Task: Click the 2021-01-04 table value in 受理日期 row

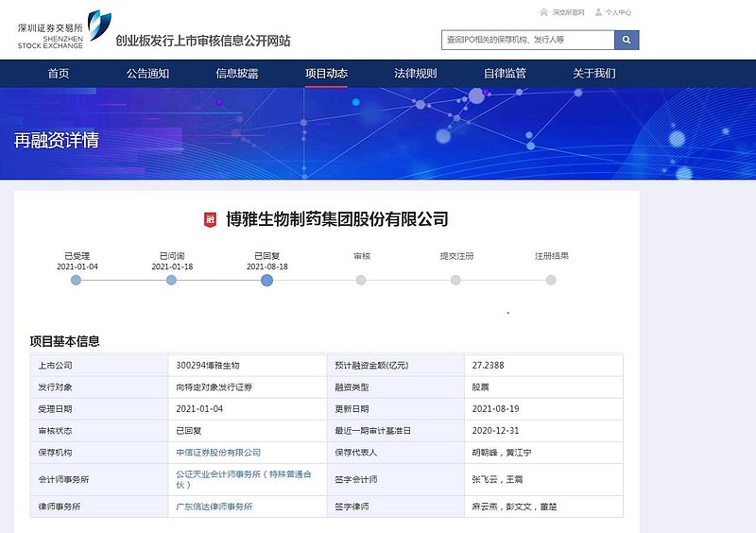Action: [x=199, y=409]
